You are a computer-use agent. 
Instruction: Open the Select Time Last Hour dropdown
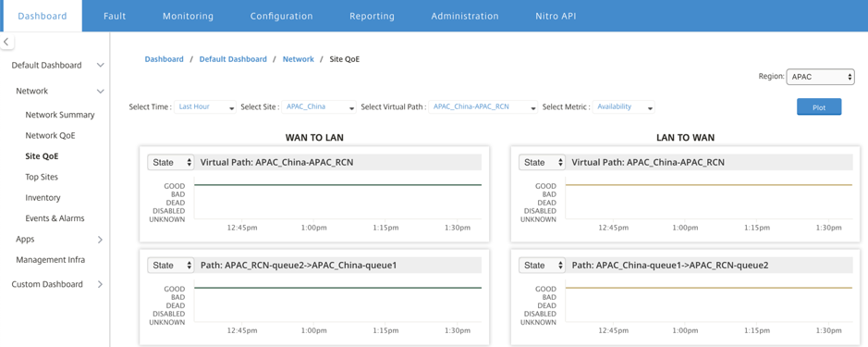click(x=205, y=107)
